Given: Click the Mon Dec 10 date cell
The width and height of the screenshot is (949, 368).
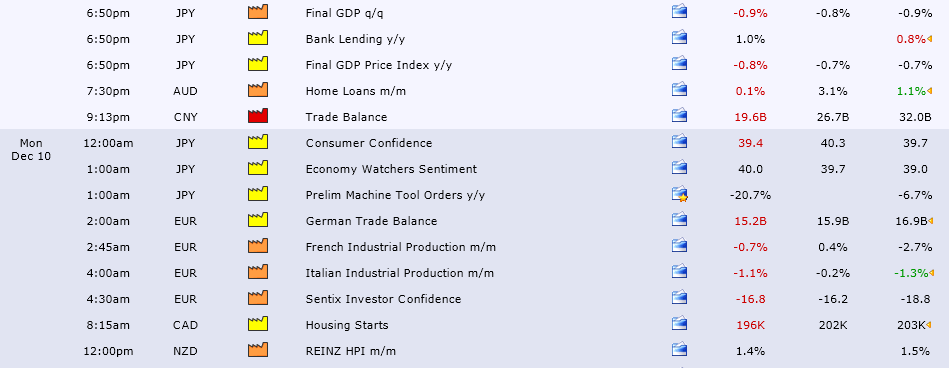Looking at the screenshot, I should [31, 150].
